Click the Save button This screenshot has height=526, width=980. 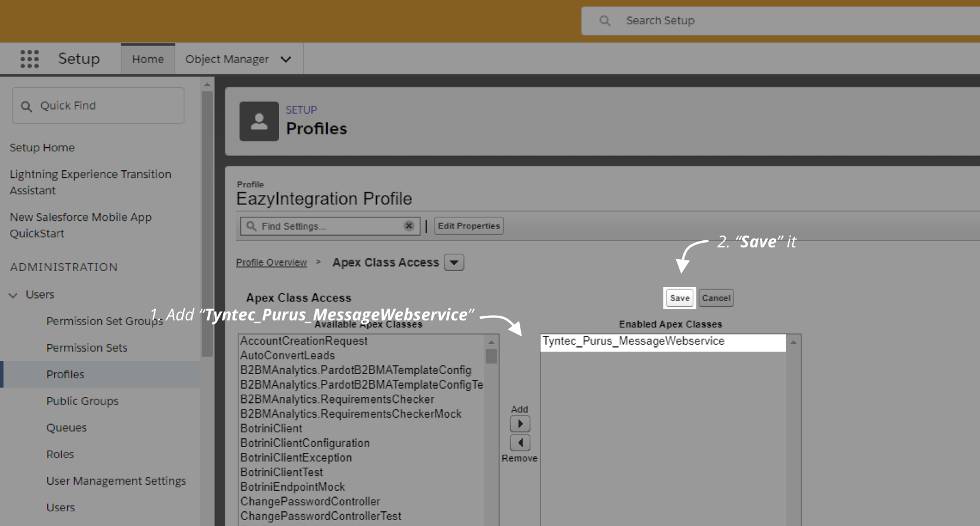680,298
